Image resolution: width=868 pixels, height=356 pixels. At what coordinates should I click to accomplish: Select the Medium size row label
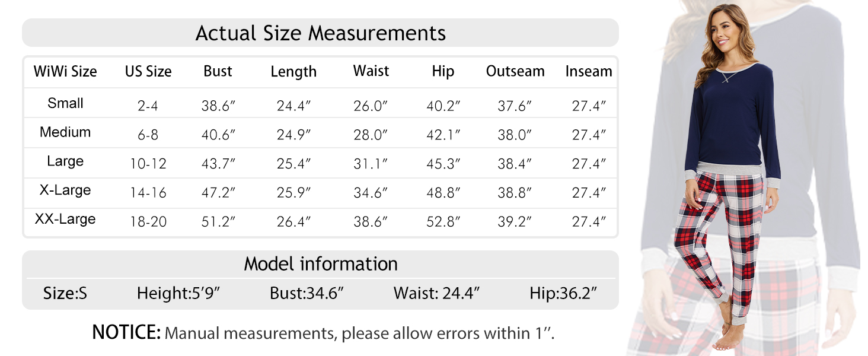pyautogui.click(x=65, y=132)
